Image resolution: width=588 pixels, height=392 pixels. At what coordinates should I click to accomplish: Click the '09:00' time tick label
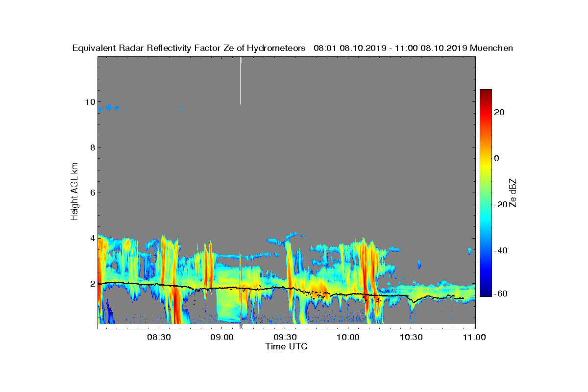click(x=221, y=338)
